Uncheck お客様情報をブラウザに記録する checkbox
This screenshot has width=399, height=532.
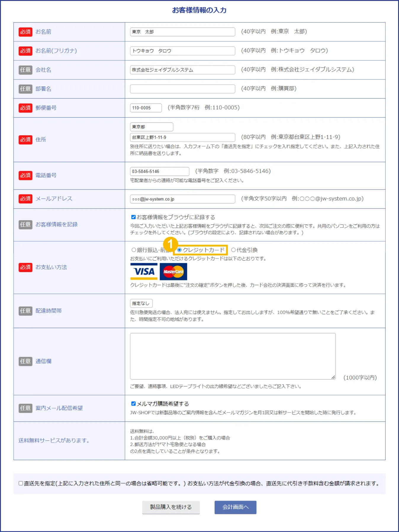(x=133, y=217)
